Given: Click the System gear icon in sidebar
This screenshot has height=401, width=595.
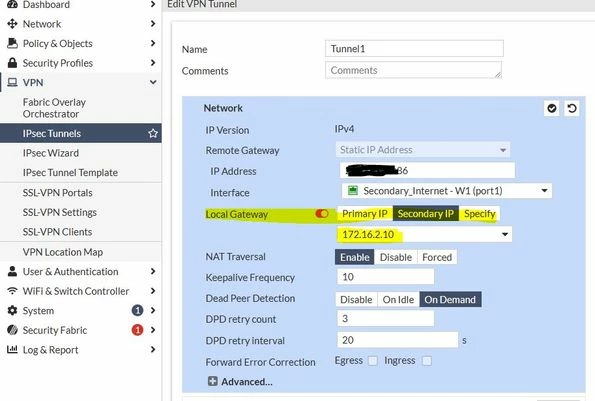Looking at the screenshot, I should (x=13, y=310).
